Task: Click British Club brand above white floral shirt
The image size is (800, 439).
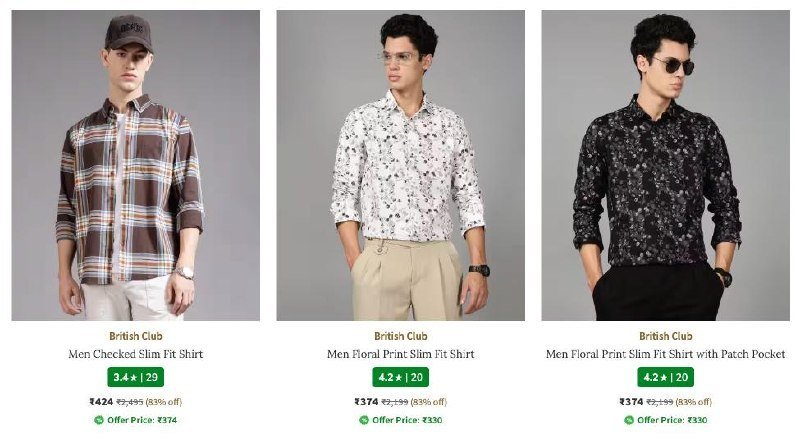Action: click(401, 336)
